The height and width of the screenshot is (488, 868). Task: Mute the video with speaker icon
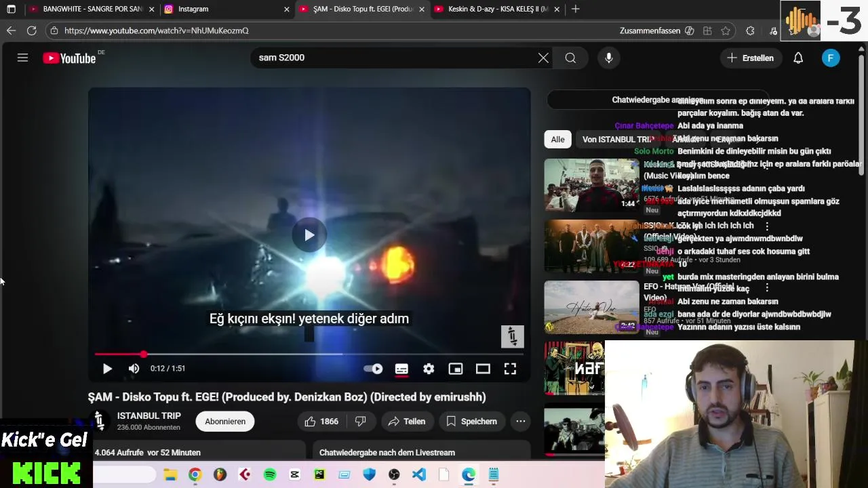[x=134, y=369]
